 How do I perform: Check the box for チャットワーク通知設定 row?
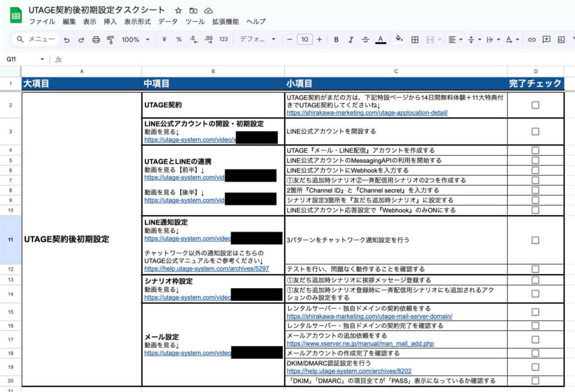pyautogui.click(x=535, y=240)
